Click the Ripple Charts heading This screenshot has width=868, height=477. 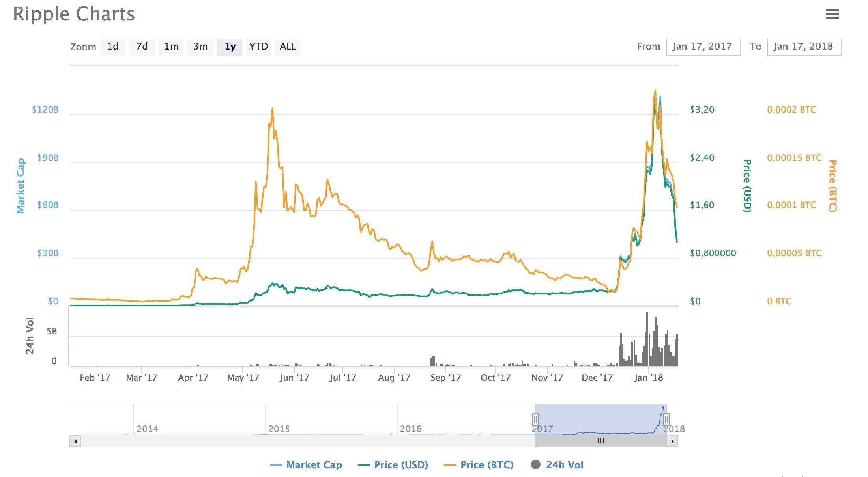pyautogui.click(x=74, y=14)
